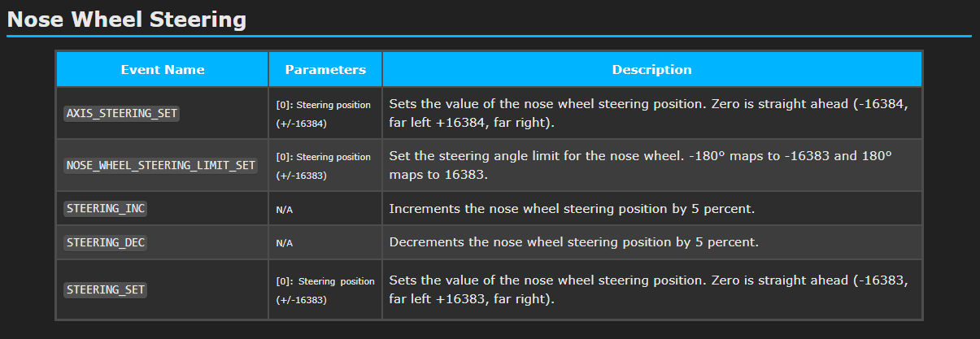Click the Decrements nose wheel steering description
Viewport: 980px width, 339px height.
pos(574,242)
